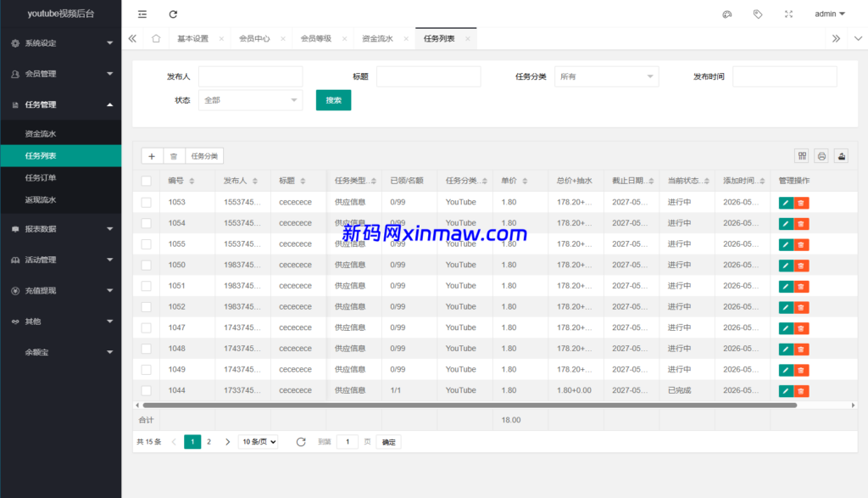This screenshot has height=498, width=868.
Task: Export the table using export icon
Action: point(842,156)
